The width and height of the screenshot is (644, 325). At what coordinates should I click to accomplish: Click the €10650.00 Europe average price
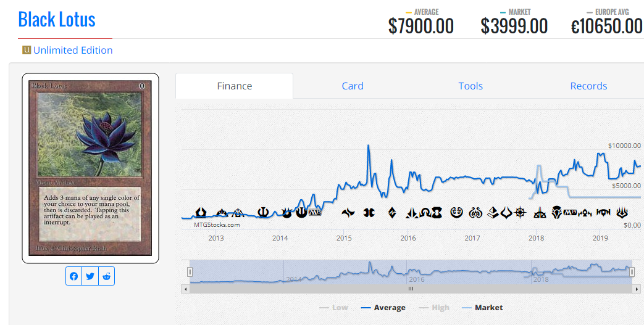pos(607,27)
